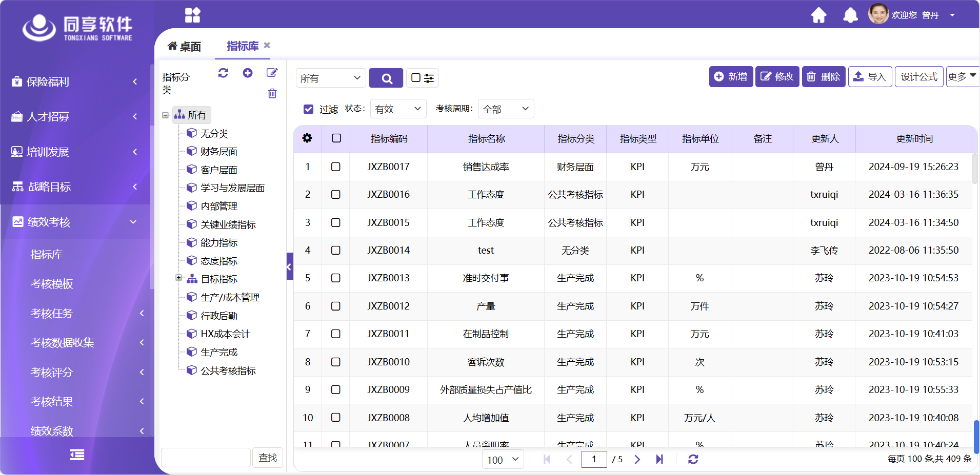Image resolution: width=980 pixels, height=475 pixels.
Task: Go to first page of results
Action: pyautogui.click(x=547, y=459)
